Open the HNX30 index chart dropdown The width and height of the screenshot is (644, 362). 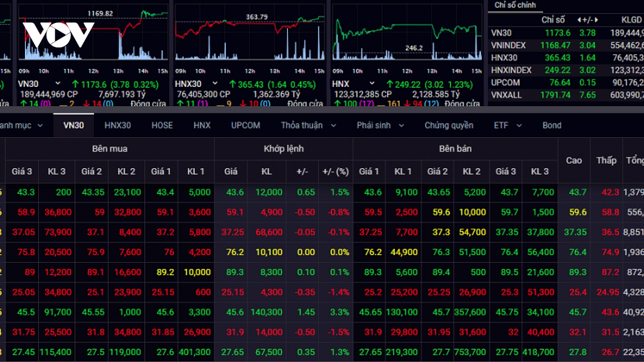coord(215,83)
